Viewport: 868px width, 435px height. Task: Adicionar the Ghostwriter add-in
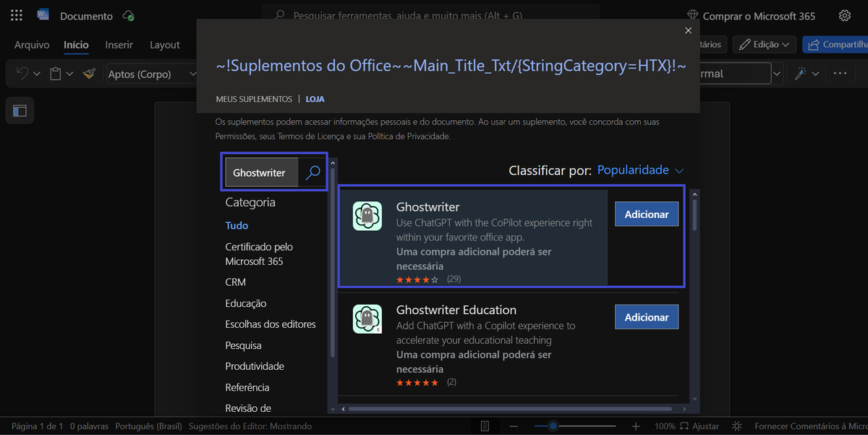tap(646, 214)
